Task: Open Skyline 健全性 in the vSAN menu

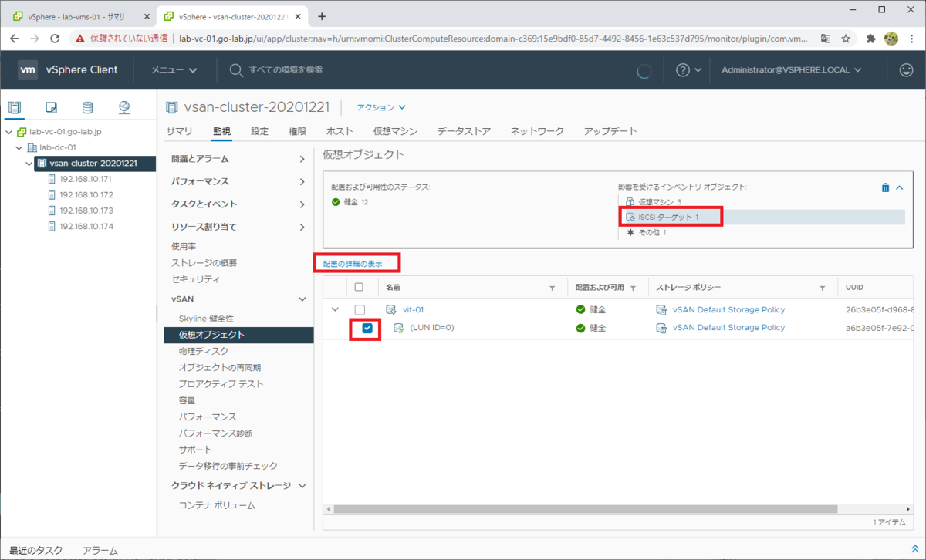Action: tap(206, 318)
